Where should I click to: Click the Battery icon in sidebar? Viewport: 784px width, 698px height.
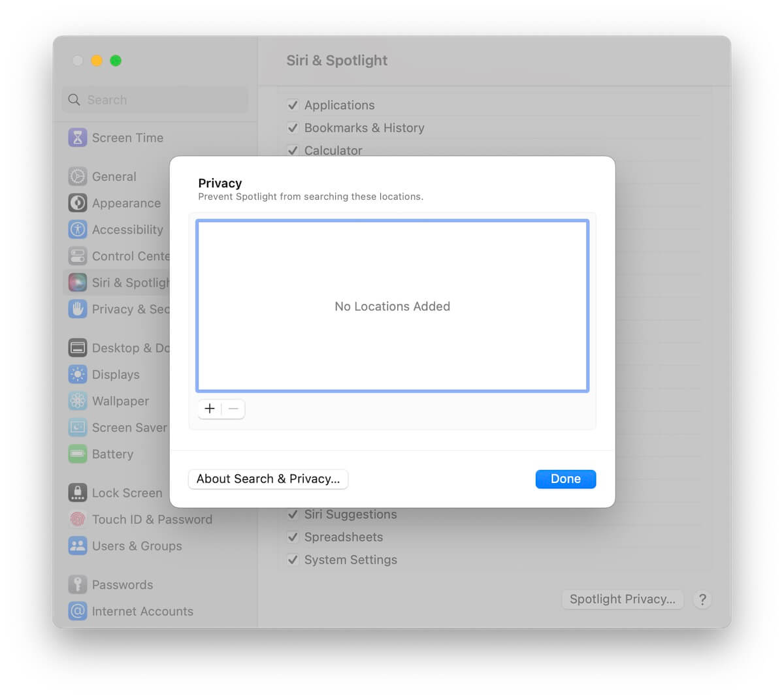(x=78, y=454)
